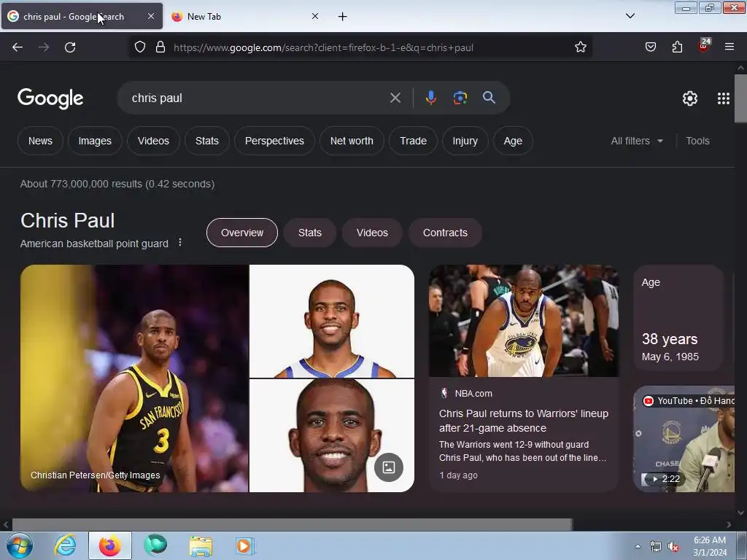Close the chris paul Google Search tab
This screenshot has width=747, height=560.
tap(150, 16)
